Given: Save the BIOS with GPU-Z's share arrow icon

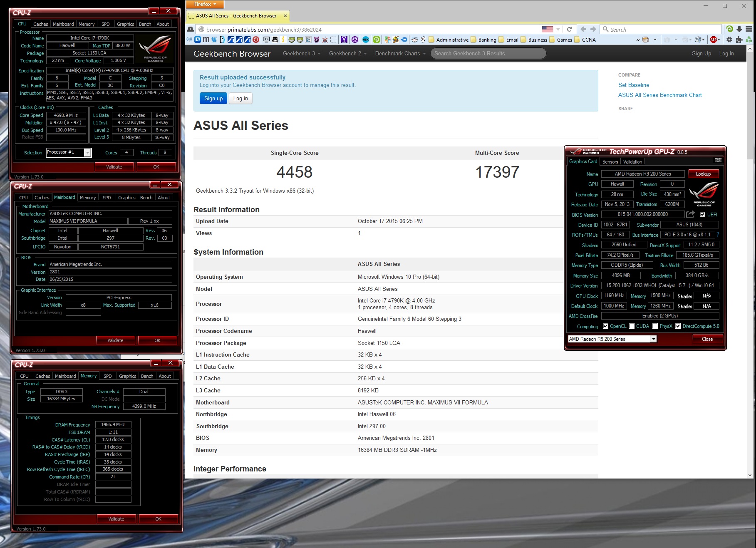Looking at the screenshot, I should click(691, 214).
